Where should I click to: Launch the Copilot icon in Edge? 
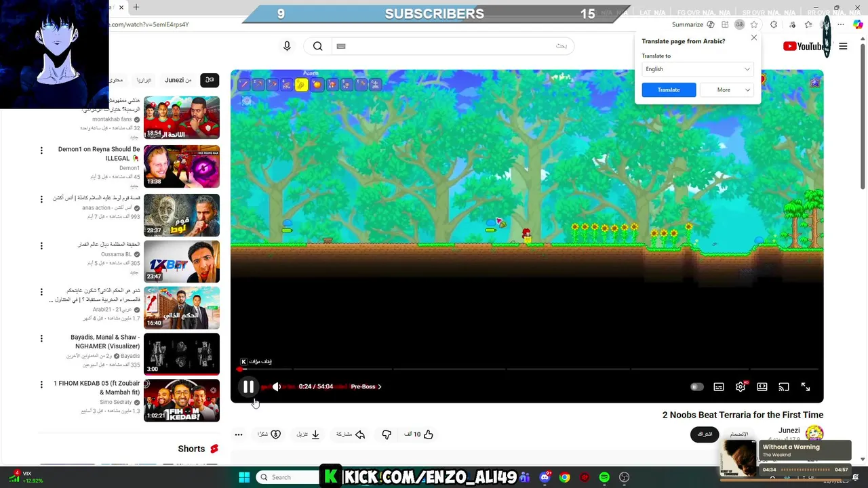point(859,24)
